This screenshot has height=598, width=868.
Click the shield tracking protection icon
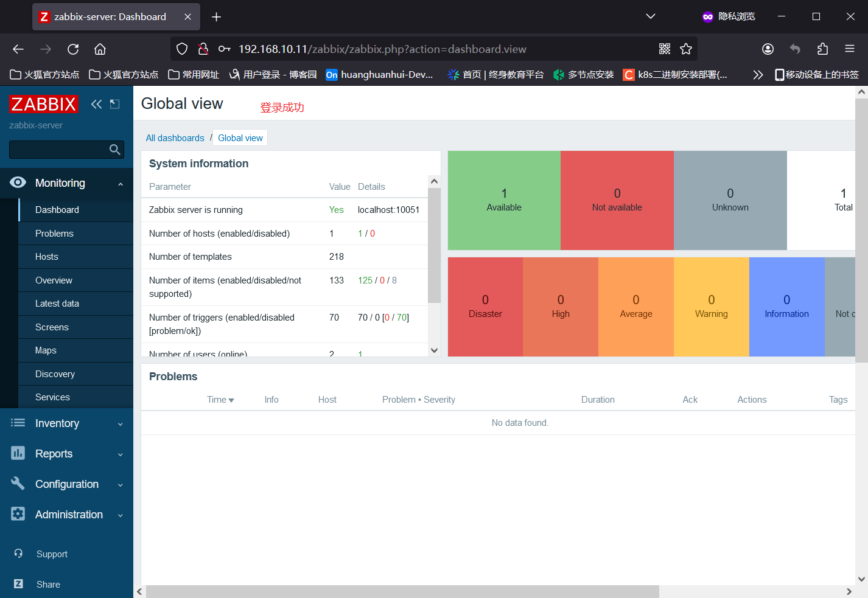point(182,49)
